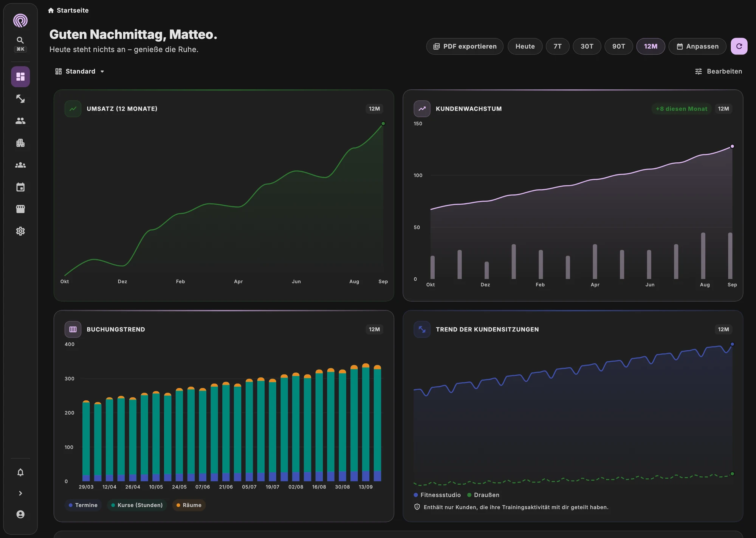Toggle the Termine legend series
This screenshot has height=538, width=756.
[x=83, y=505]
